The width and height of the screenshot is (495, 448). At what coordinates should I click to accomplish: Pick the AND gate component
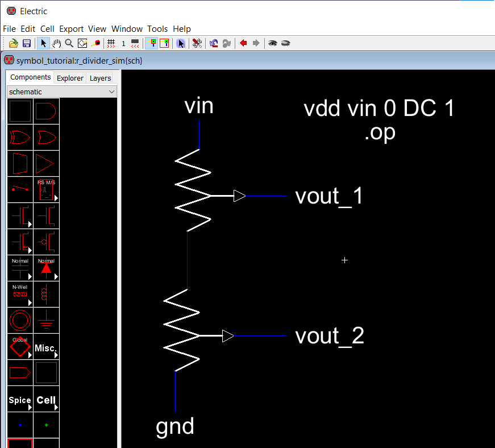(x=46, y=111)
